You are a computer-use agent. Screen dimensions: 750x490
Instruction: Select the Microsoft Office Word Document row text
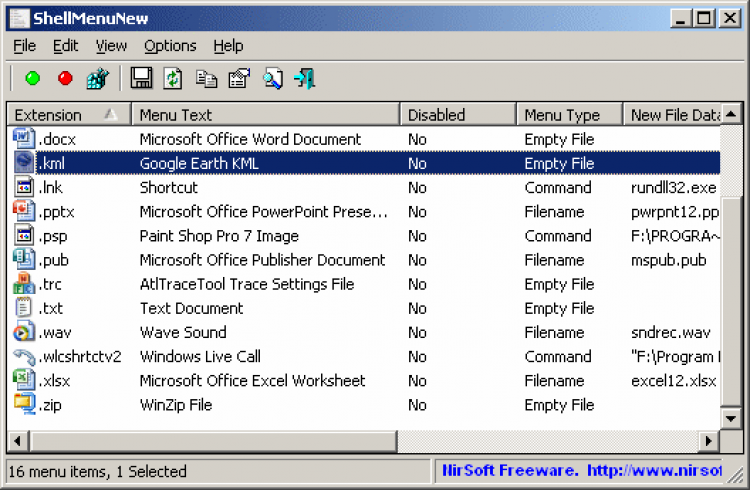pos(250,139)
